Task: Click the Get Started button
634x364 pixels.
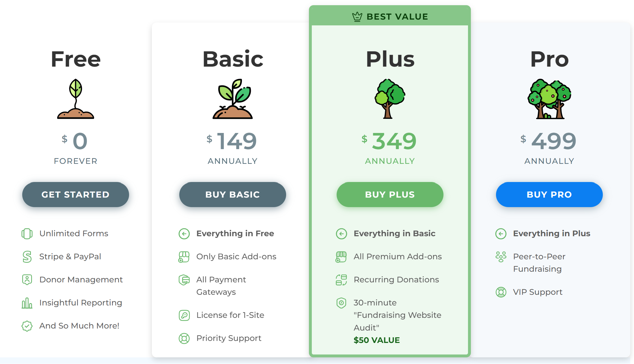Action: pos(75,194)
